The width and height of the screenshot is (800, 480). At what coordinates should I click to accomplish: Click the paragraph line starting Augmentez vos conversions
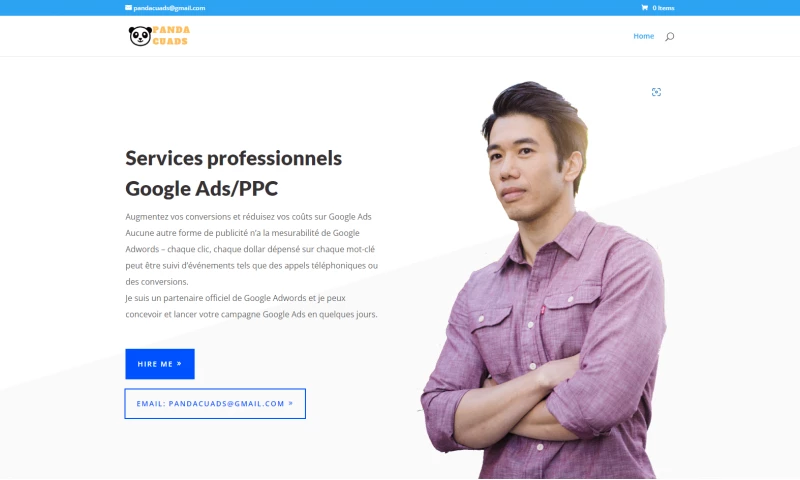pos(248,217)
